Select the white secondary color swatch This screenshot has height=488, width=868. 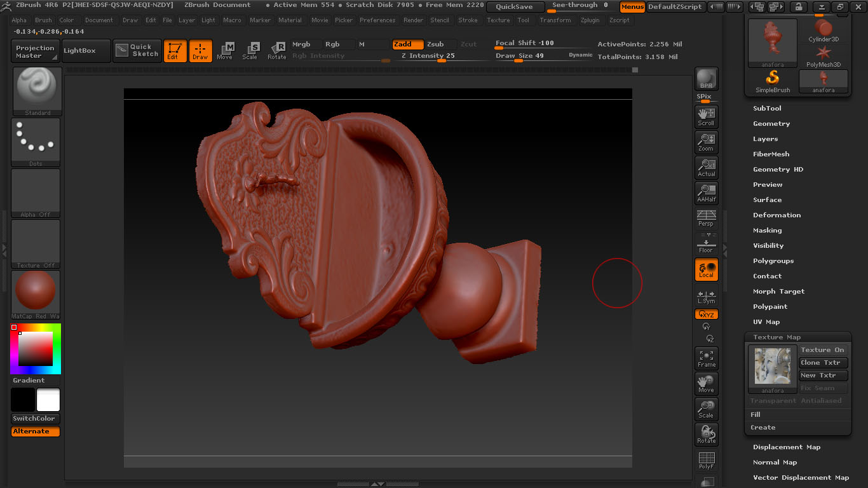click(x=48, y=400)
